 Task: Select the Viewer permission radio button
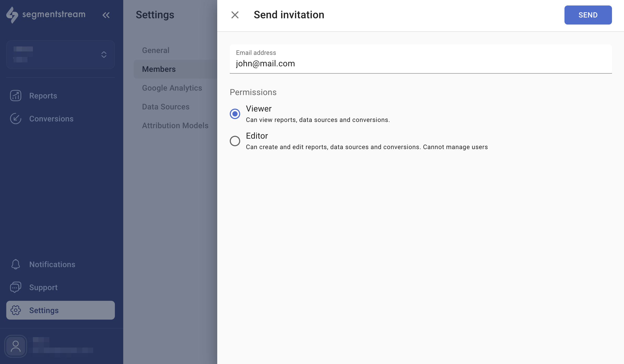point(235,114)
